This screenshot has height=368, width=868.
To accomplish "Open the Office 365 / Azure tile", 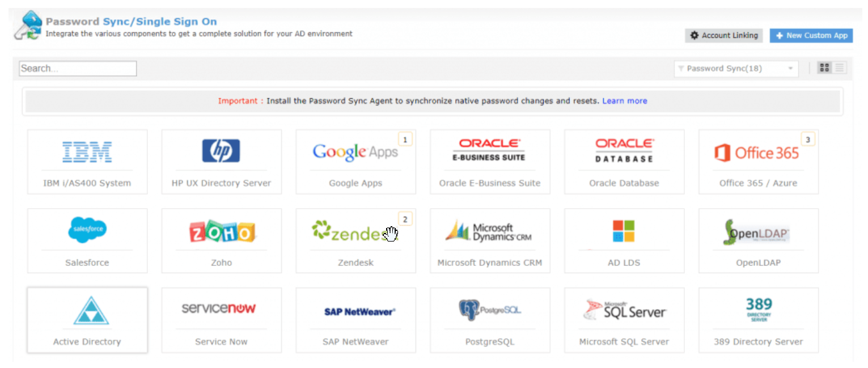I will [758, 162].
